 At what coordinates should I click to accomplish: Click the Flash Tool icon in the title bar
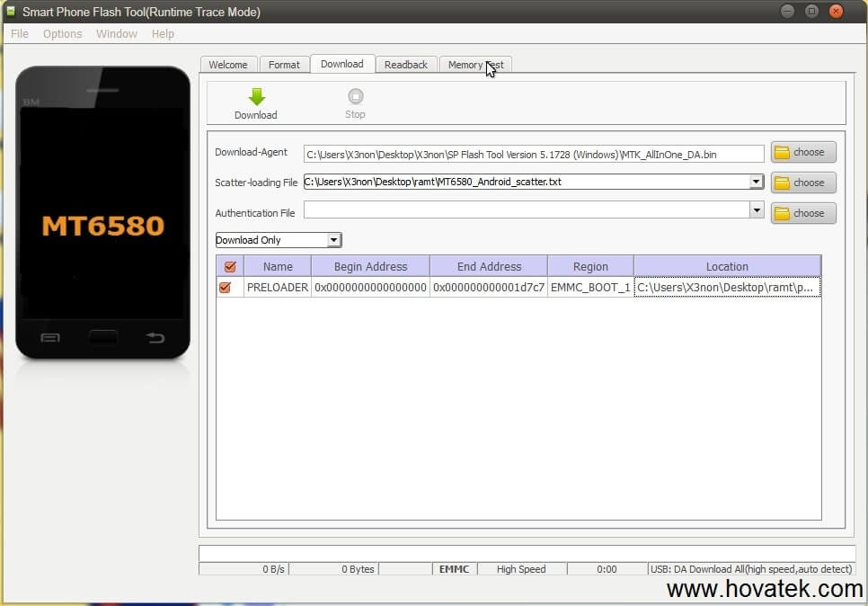click(x=10, y=11)
